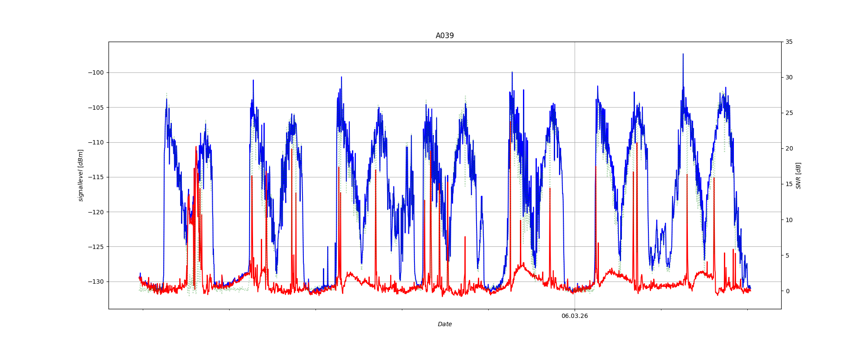The image size is (868, 347).
Task: Select the signallevel [dBm] axis label
Action: pos(81,175)
